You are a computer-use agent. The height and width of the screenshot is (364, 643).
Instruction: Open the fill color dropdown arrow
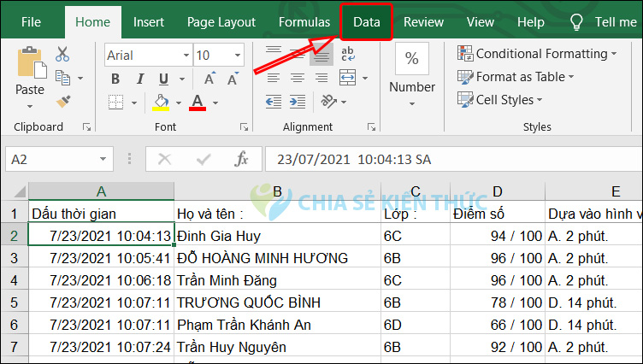click(x=179, y=103)
